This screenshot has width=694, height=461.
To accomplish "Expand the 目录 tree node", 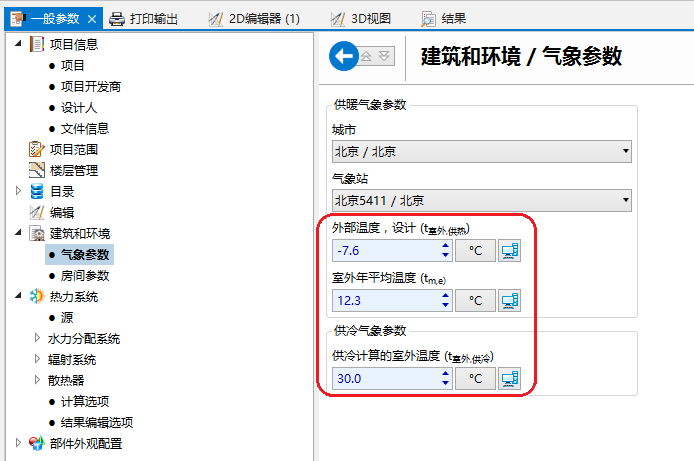I will pyautogui.click(x=19, y=191).
